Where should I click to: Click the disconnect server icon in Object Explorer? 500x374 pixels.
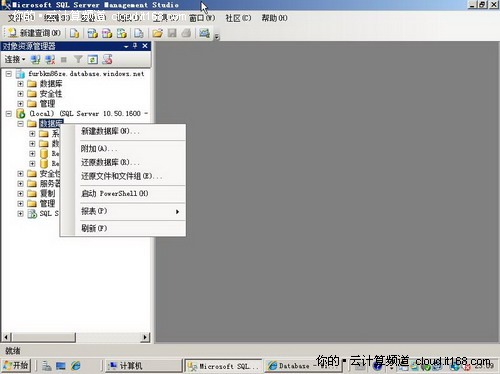coord(50,60)
